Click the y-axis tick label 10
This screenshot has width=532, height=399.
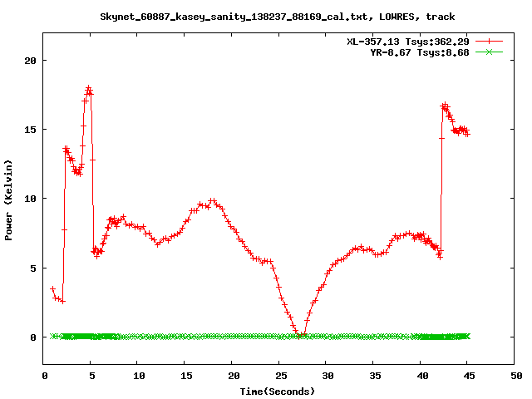click(x=30, y=199)
